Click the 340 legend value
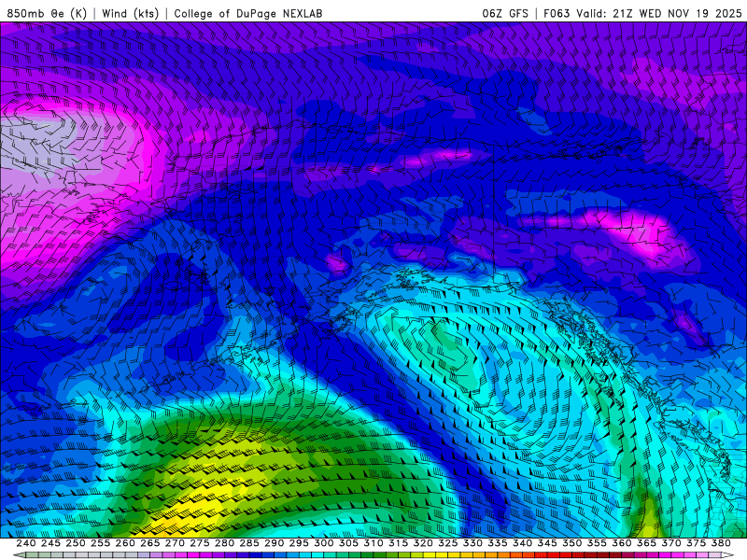This screenshot has height=560, width=747. [522, 543]
